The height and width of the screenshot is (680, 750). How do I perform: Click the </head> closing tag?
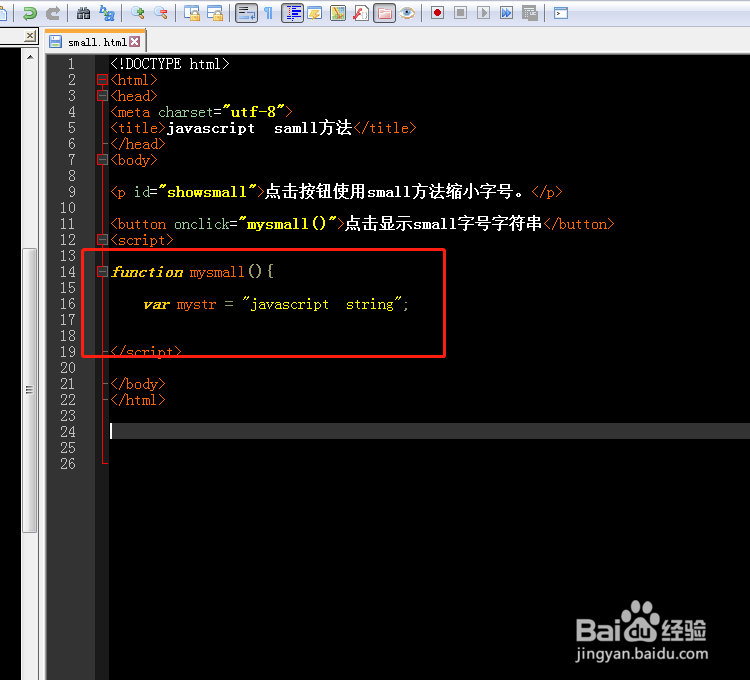tap(138, 144)
